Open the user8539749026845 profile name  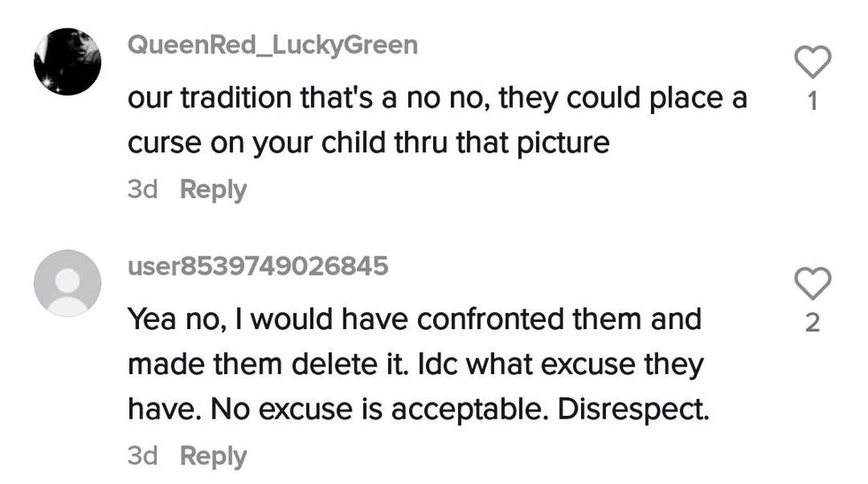(258, 266)
